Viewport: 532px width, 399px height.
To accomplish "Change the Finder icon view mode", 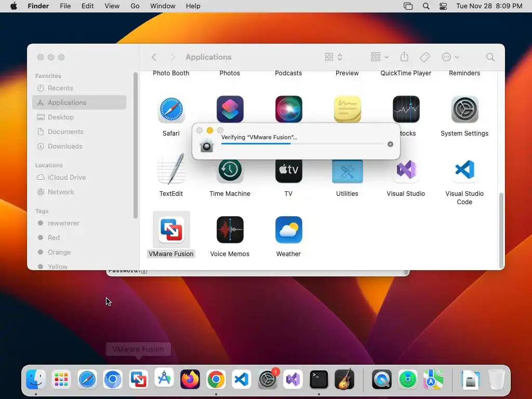I will tap(333, 57).
